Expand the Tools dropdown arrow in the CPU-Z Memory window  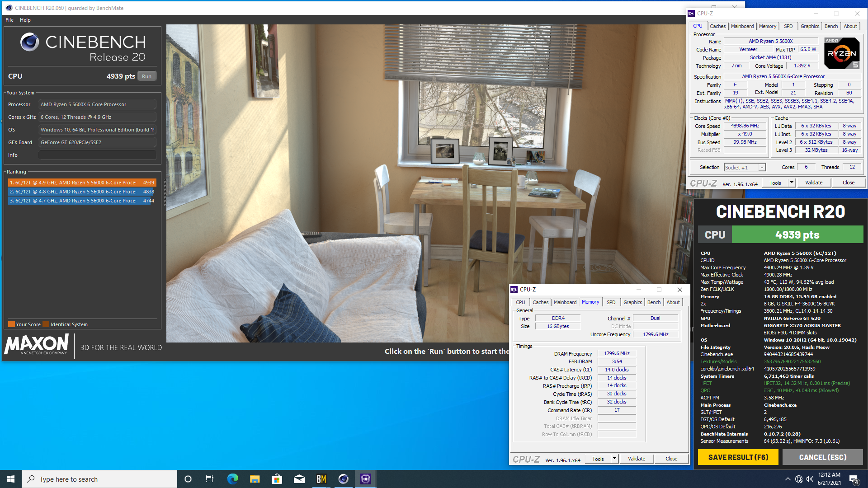(x=614, y=459)
